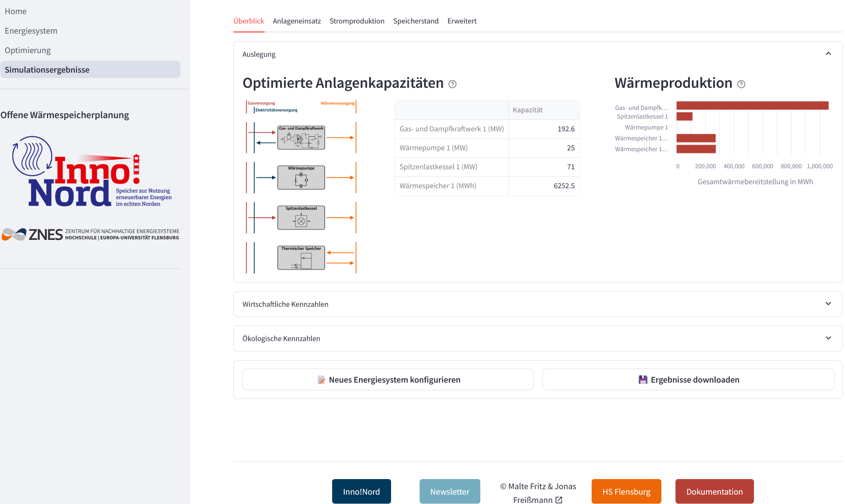Click the Elektrizitätsversorgung legend label
845x504 pixels.
[x=276, y=110]
